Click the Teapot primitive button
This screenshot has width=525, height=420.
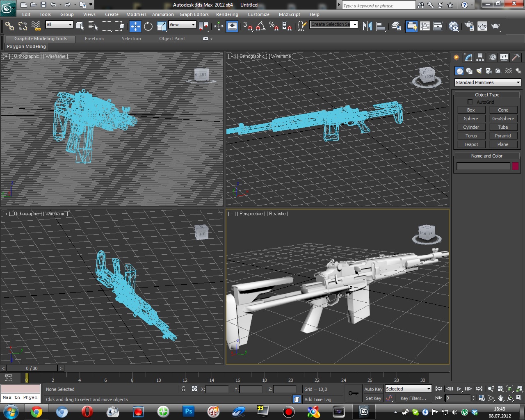click(471, 144)
